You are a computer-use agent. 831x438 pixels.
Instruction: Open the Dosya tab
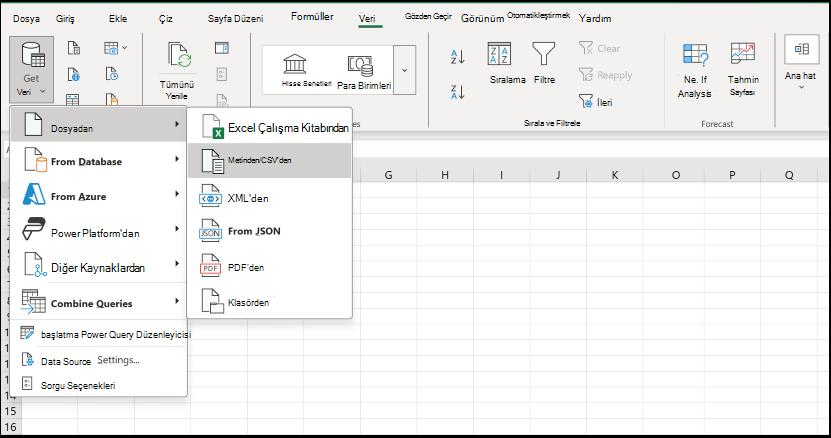[x=26, y=19]
